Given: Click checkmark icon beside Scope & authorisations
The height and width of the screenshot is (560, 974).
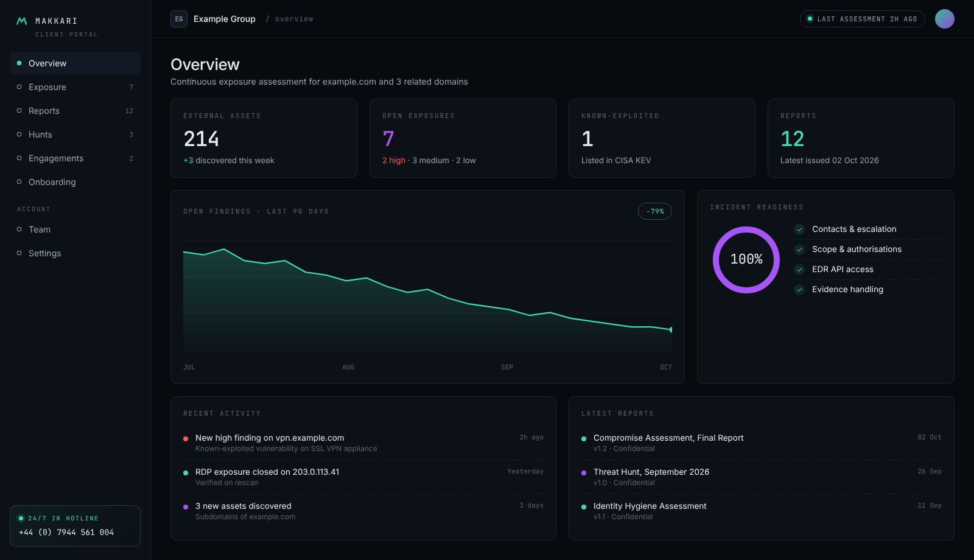Looking at the screenshot, I should coord(799,250).
